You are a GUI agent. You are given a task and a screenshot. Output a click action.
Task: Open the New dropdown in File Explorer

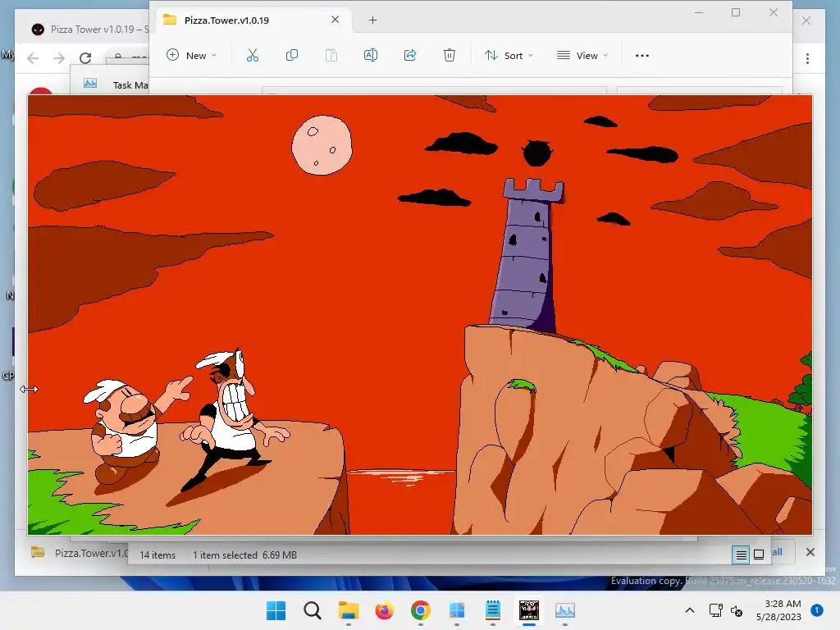tap(191, 55)
